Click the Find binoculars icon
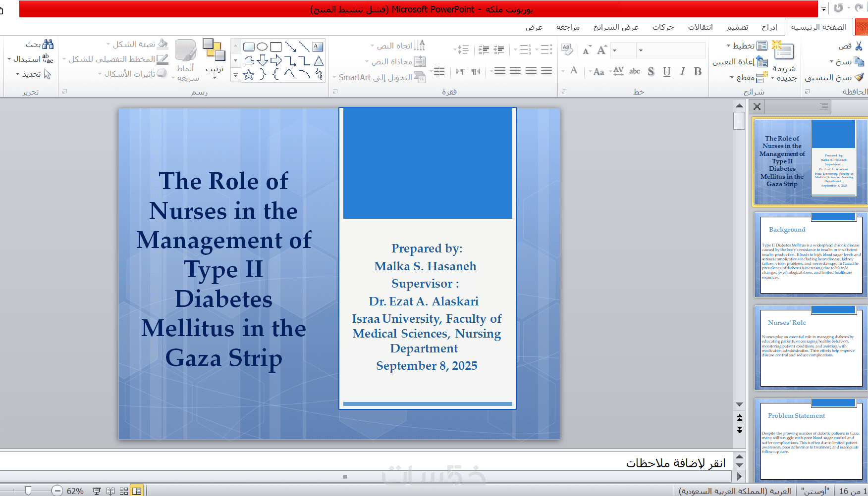 [x=48, y=44]
